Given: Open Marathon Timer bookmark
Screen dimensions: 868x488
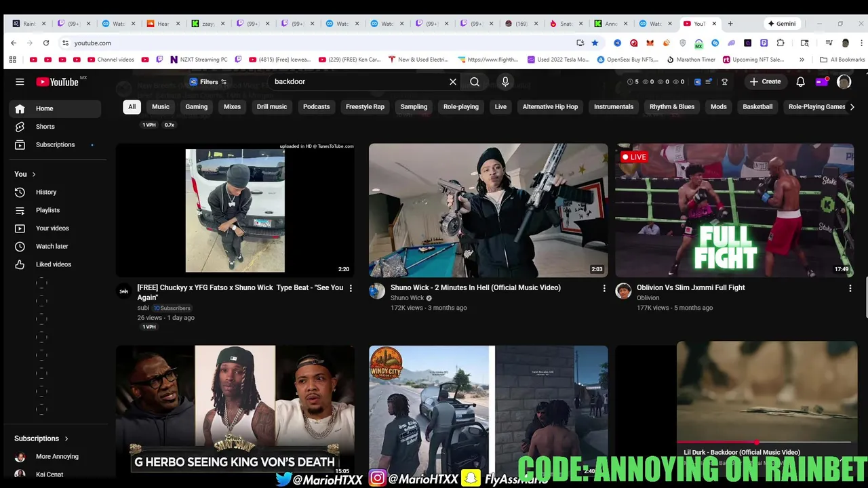Looking at the screenshot, I should [x=691, y=60].
